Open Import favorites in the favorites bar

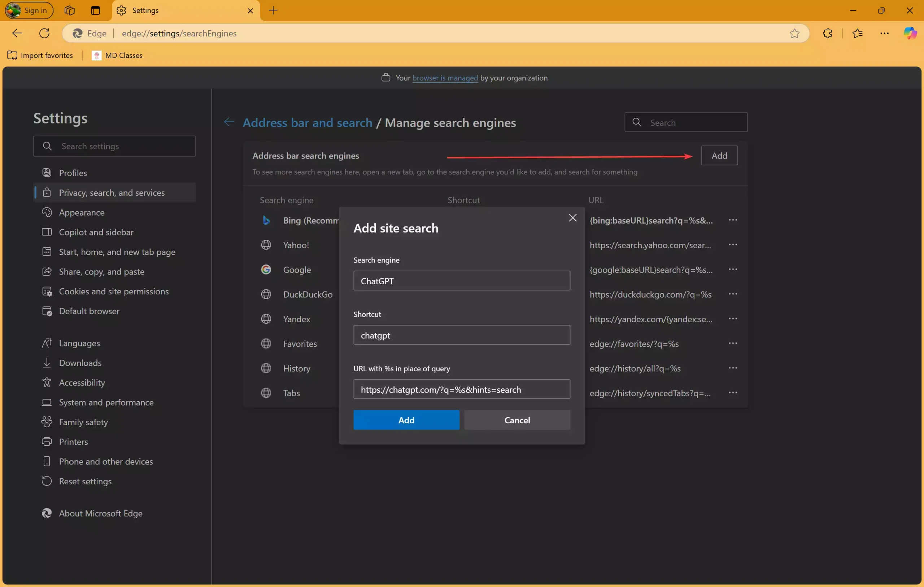(40, 55)
